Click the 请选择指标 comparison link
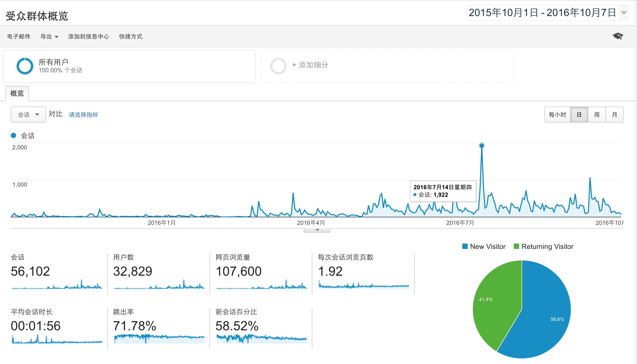637x364 pixels. coord(83,115)
